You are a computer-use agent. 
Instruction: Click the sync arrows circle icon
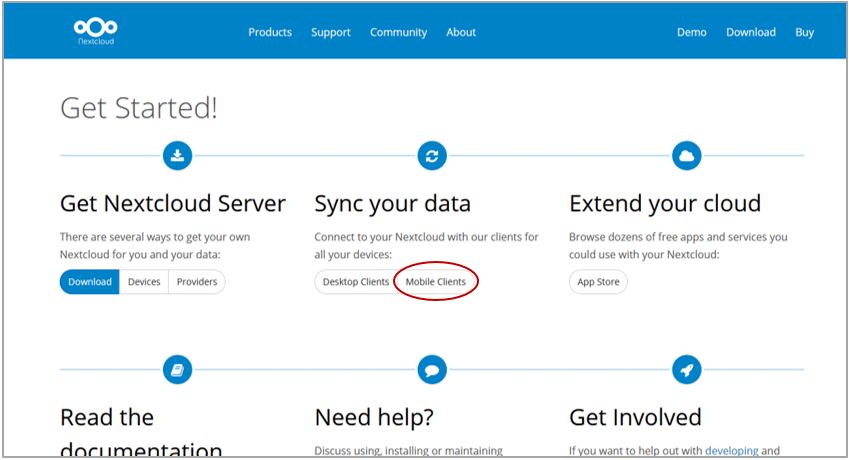tap(432, 156)
